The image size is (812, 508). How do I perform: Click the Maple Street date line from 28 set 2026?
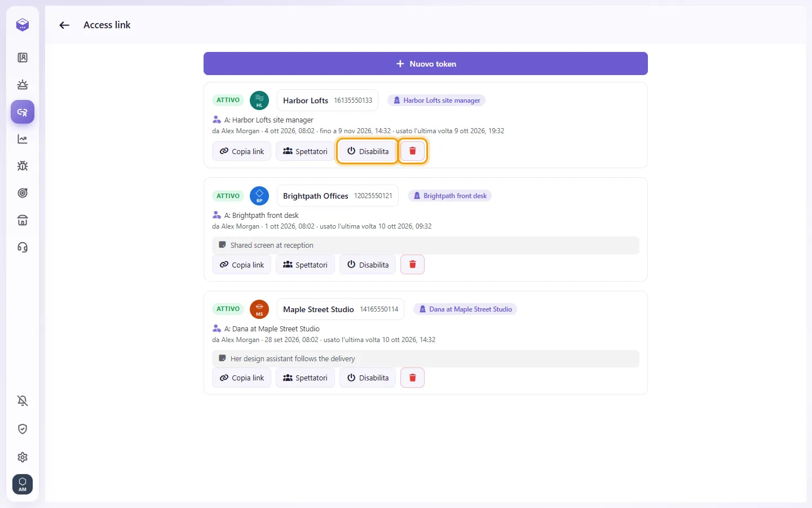324,340
